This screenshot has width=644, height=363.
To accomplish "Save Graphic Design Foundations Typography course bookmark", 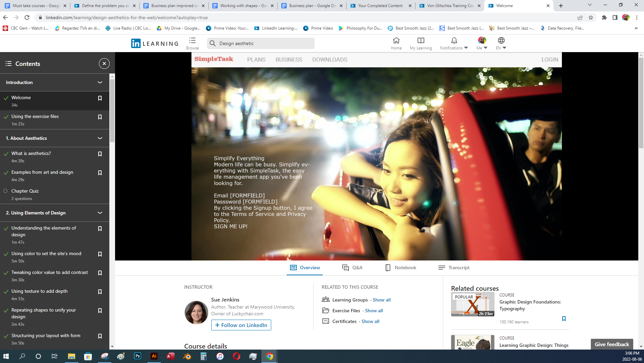I will (x=564, y=319).
